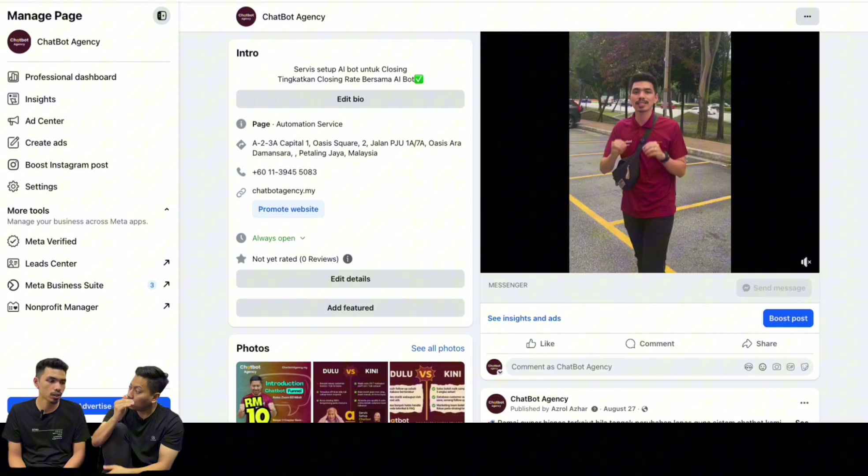Click the Boost Instagram post icon
868x476 pixels.
tap(13, 165)
